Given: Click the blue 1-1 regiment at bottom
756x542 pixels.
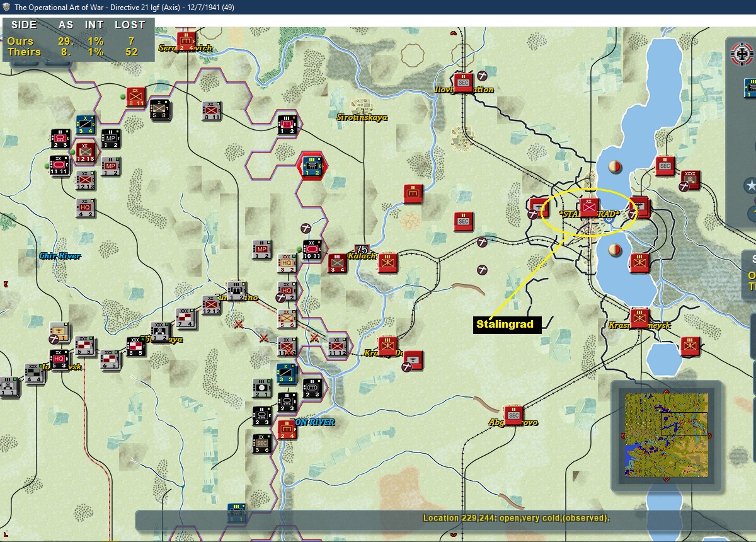Looking at the screenshot, I should [x=237, y=512].
